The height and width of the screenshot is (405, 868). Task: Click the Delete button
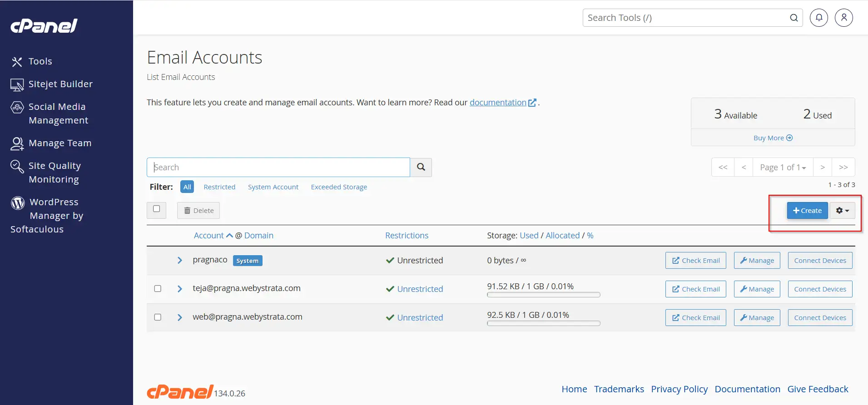(198, 211)
